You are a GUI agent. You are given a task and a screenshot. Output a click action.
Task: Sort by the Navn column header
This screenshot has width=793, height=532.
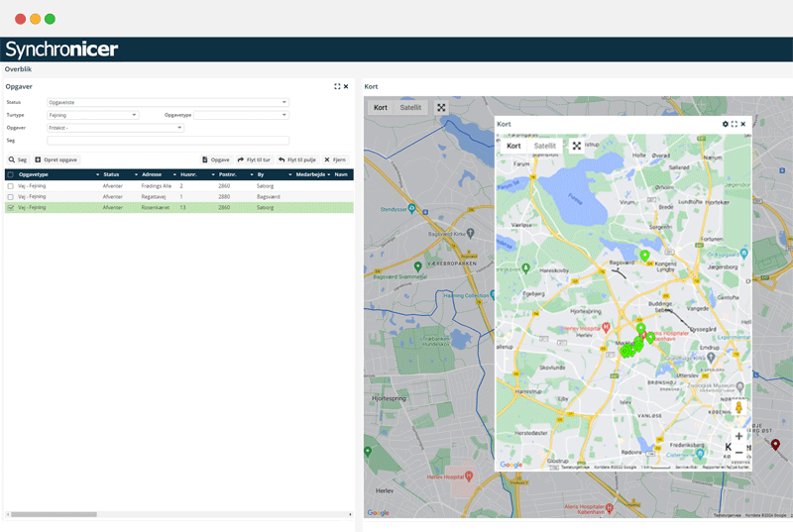[341, 174]
